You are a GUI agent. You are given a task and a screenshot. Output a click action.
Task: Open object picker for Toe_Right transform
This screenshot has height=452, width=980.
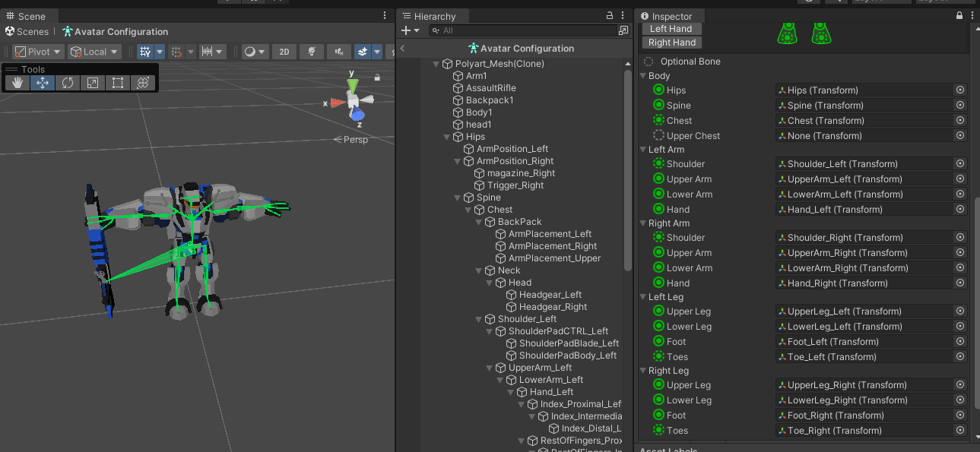click(960, 430)
